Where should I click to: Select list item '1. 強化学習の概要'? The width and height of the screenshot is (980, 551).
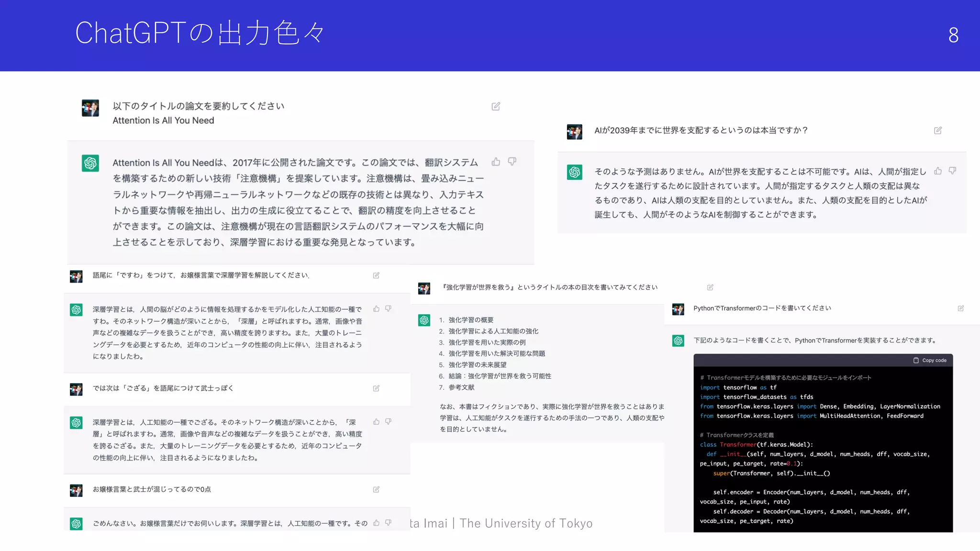point(466,320)
